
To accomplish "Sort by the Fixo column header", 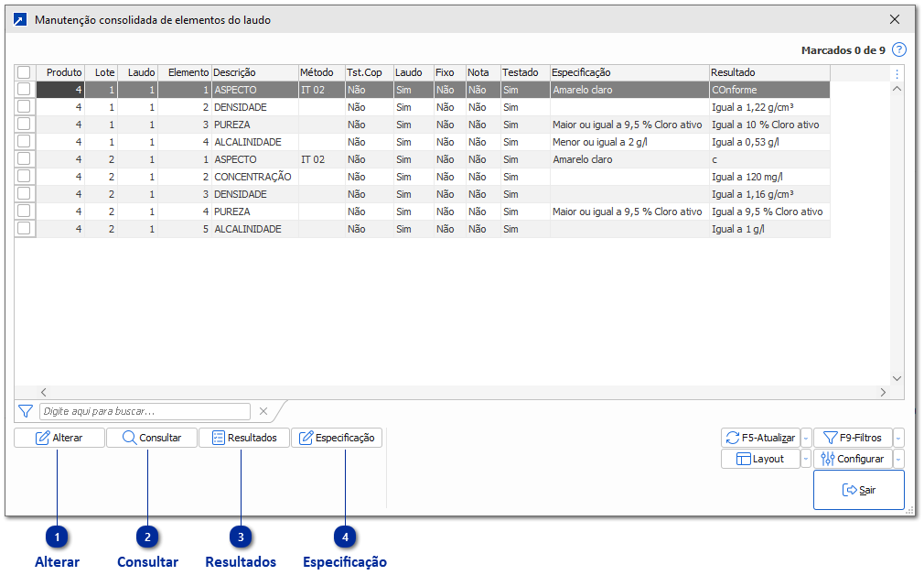I will 449,72.
